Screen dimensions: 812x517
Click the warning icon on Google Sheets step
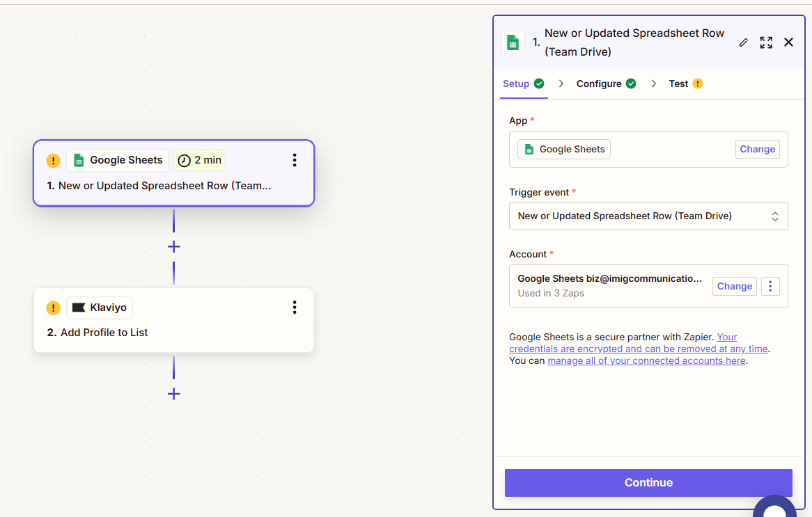(x=54, y=161)
